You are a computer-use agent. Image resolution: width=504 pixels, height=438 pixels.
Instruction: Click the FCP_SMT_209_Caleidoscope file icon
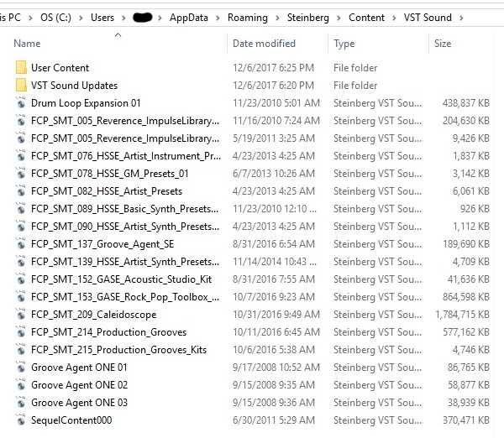21,315
